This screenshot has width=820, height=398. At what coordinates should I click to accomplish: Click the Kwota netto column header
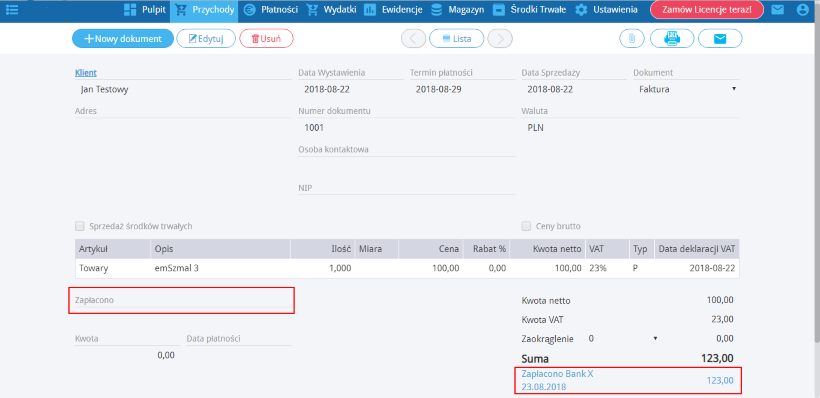(547, 249)
